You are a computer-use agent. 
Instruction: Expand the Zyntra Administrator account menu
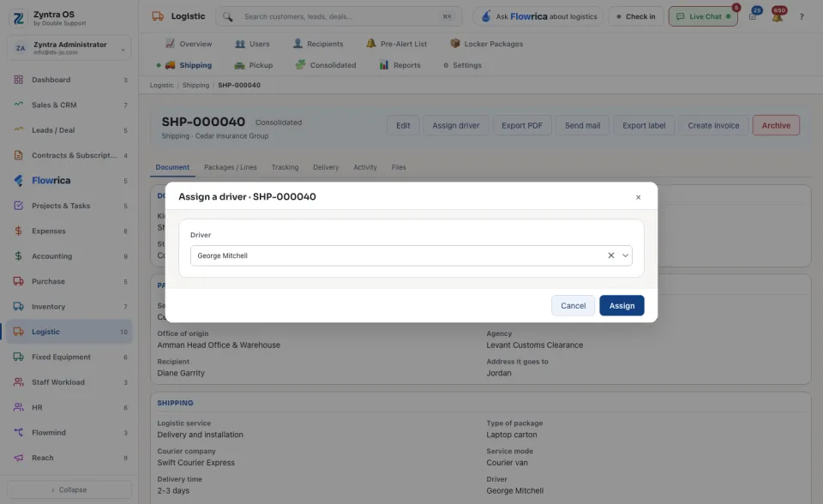(69, 48)
